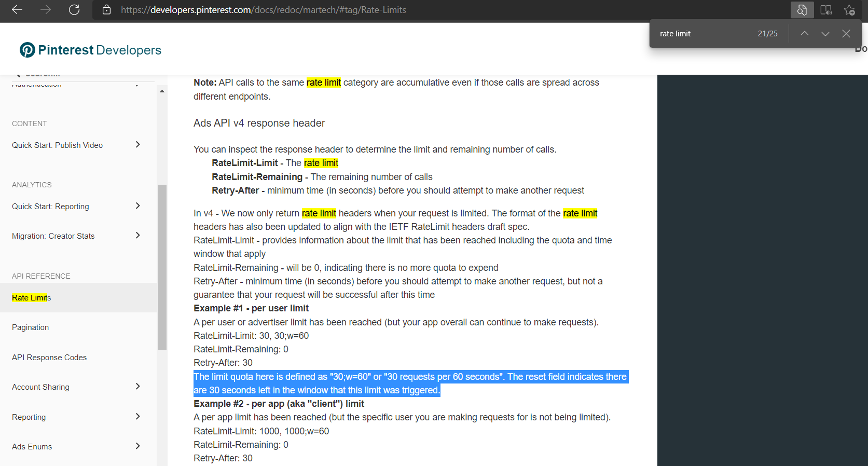Click the 'Ads API v4 response header' heading
The width and height of the screenshot is (868, 466).
pos(259,123)
